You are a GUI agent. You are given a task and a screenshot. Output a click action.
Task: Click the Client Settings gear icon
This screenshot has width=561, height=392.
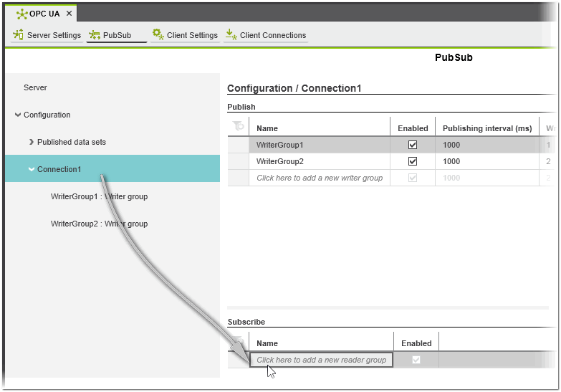pyautogui.click(x=158, y=34)
